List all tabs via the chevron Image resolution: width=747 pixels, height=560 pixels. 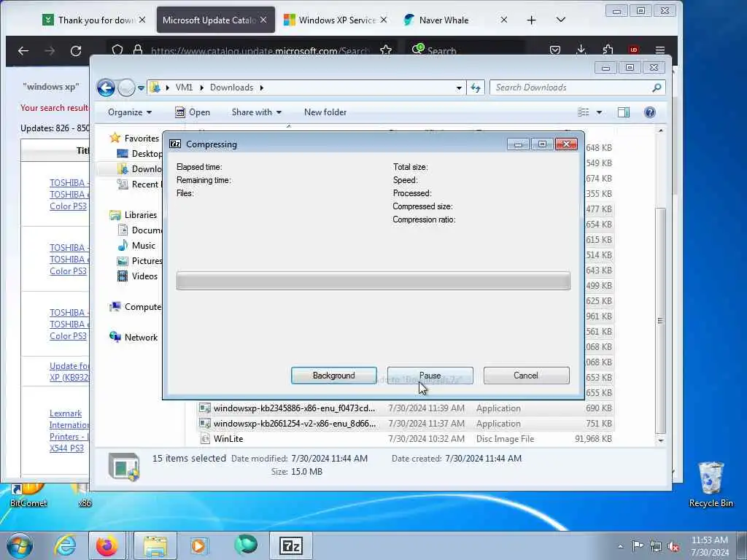(x=561, y=20)
